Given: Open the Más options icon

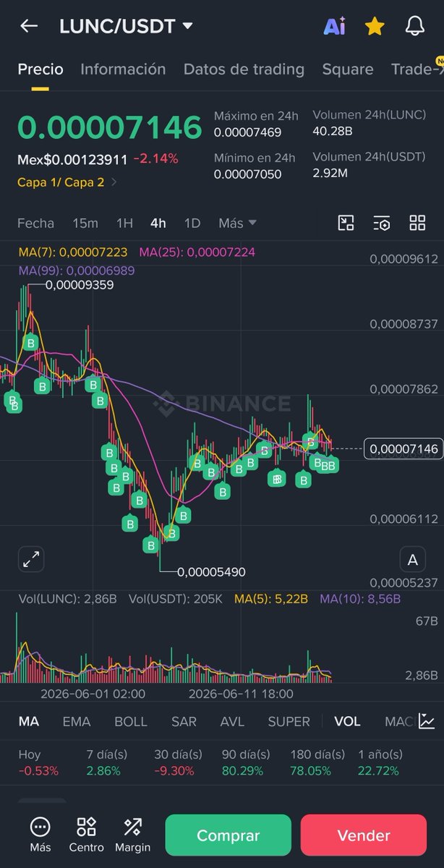Looking at the screenshot, I should [x=40, y=835].
